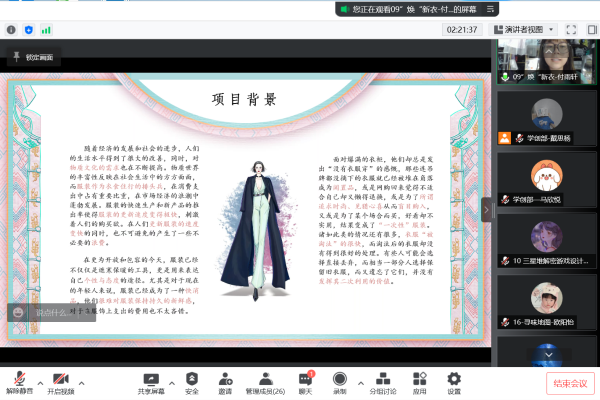600x400 pixels.
Task: Open 设置 settings gear
Action: pos(454,379)
